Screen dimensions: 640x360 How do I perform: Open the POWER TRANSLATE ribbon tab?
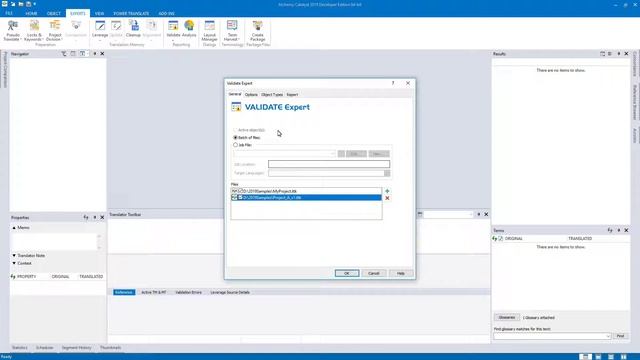click(x=131, y=13)
